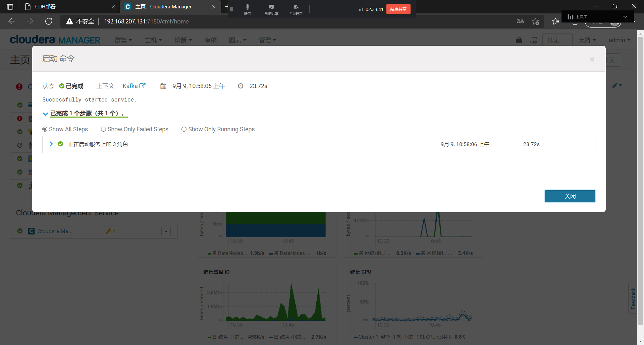Expand the 上课中 status dropdown

point(625,16)
